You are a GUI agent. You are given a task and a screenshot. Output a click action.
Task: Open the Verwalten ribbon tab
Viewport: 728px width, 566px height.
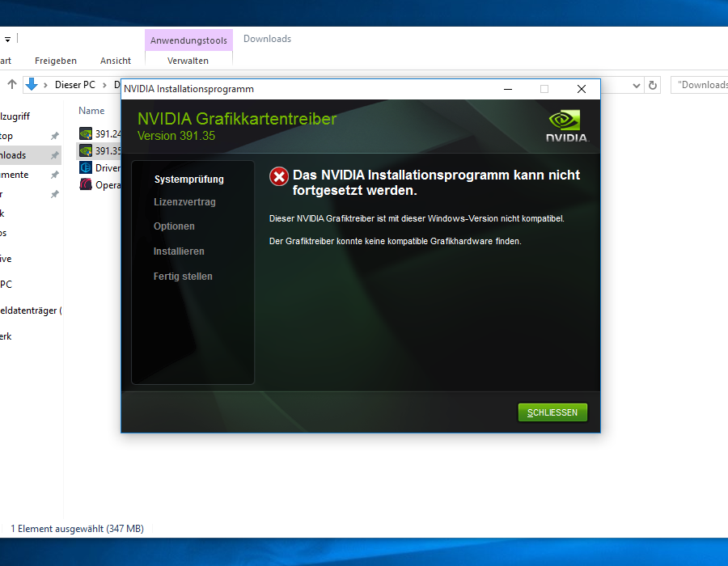188,61
